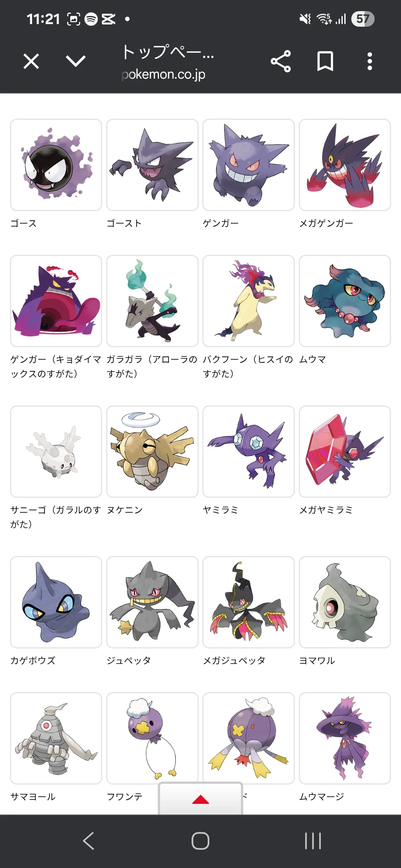This screenshot has width=401, height=868.
Task: Tap the Android back navigation arrow
Action: pyautogui.click(x=88, y=841)
